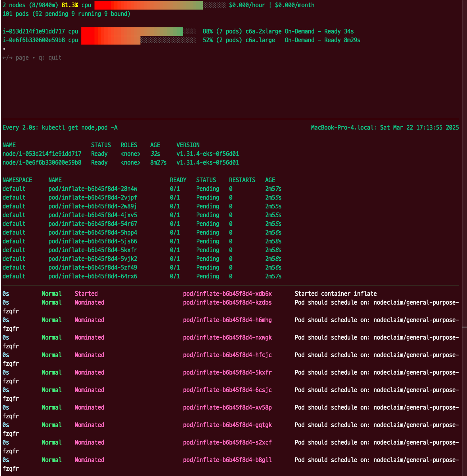Viewport: 467px width, 476px height.
Task: Click event pod/inflate-b6b45f8d4-6csjc
Action: [x=227, y=390]
